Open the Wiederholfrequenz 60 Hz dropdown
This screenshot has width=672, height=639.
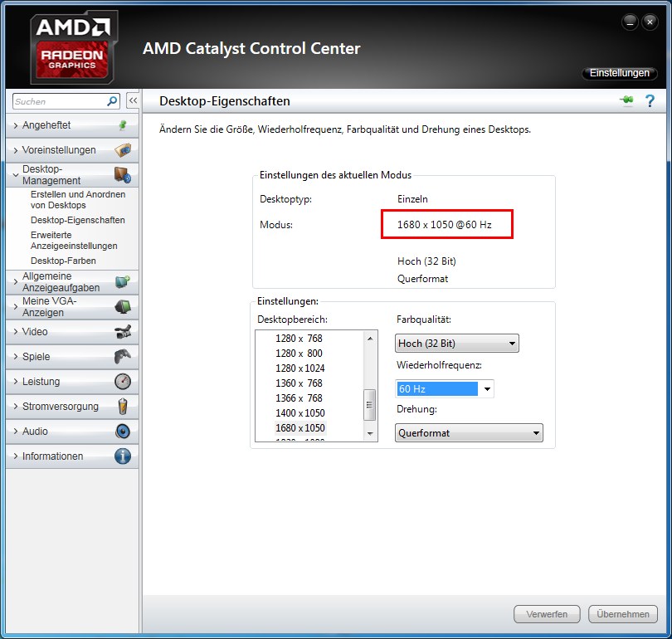(x=445, y=388)
